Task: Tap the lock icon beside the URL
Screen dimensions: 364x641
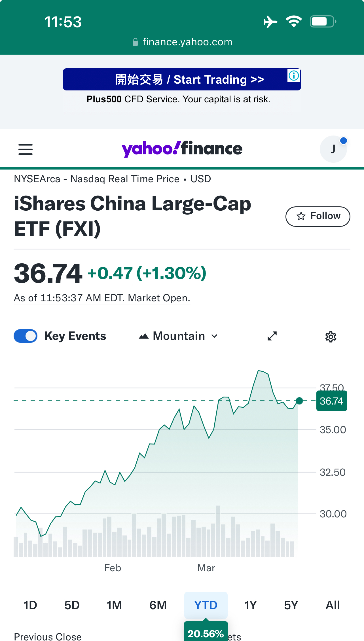Action: click(x=135, y=42)
